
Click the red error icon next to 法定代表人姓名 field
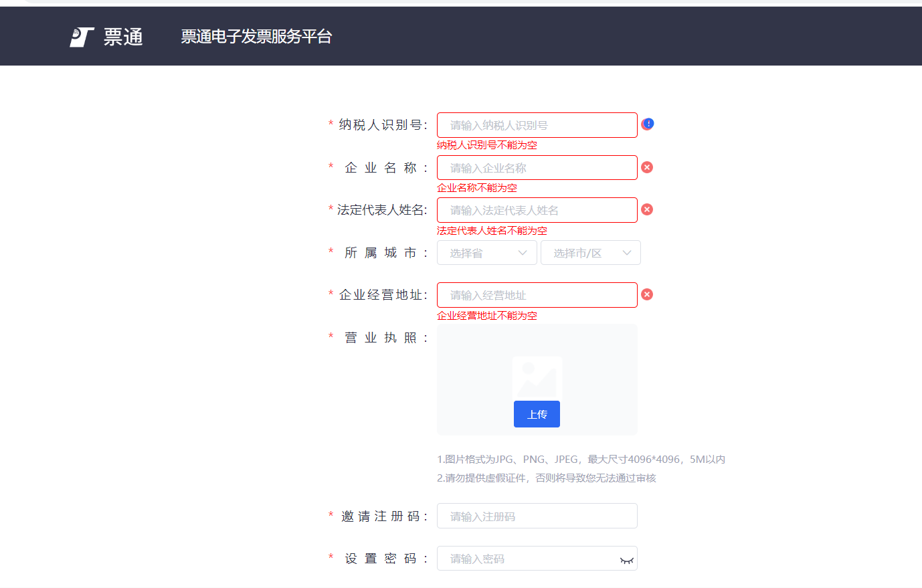click(647, 209)
